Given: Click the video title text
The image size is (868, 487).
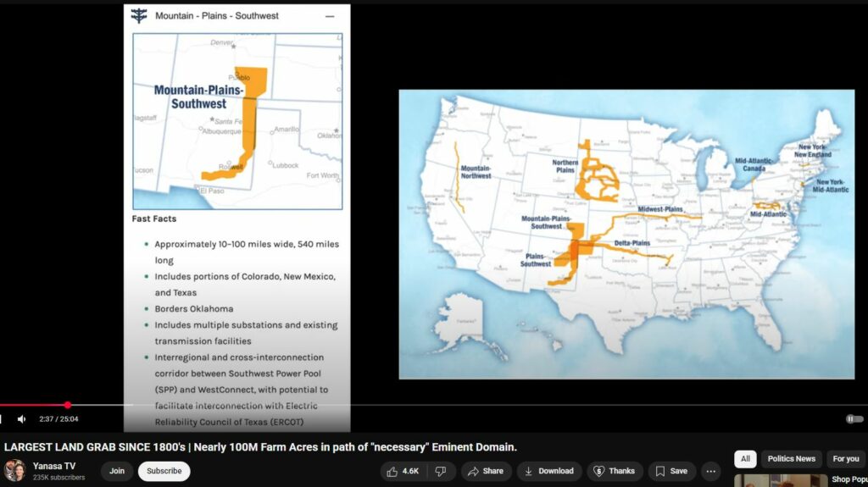Looking at the screenshot, I should (260, 447).
